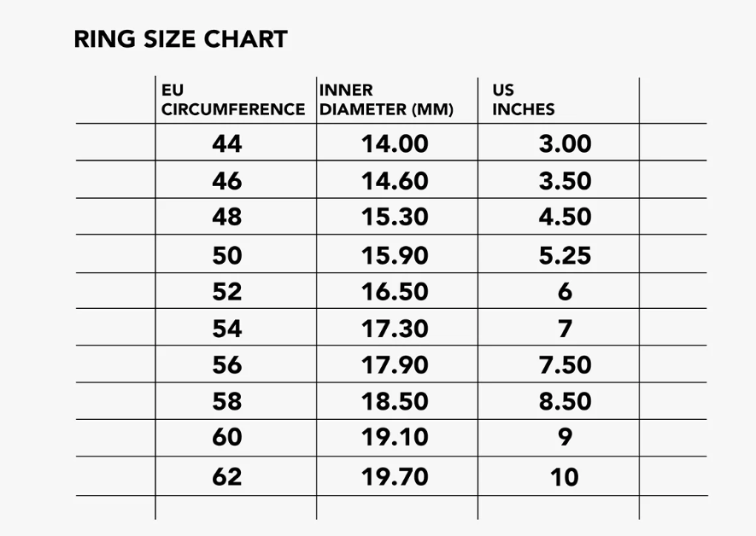Image resolution: width=756 pixels, height=536 pixels.
Task: Select the EU CIRCUMFERENCE column header
Action: pos(233,100)
